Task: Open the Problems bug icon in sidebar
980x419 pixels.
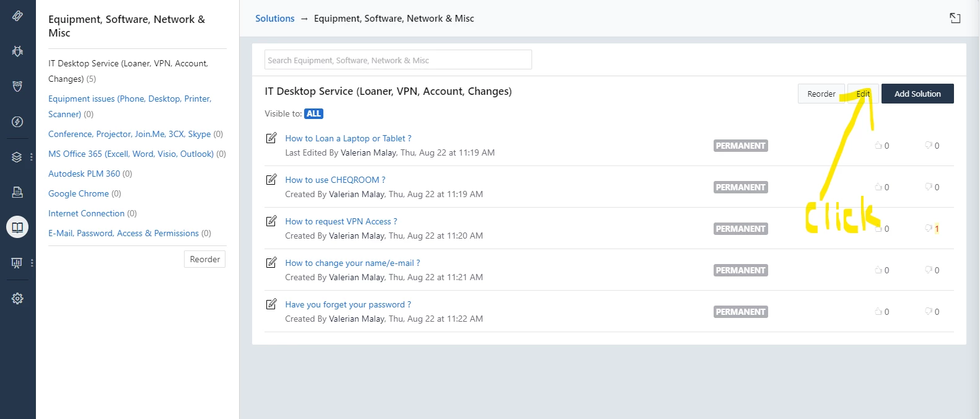Action: click(x=17, y=51)
